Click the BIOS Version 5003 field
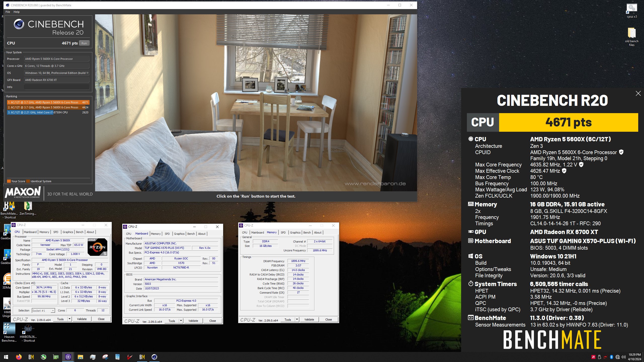The width and height of the screenshot is (644, 362). (x=181, y=284)
